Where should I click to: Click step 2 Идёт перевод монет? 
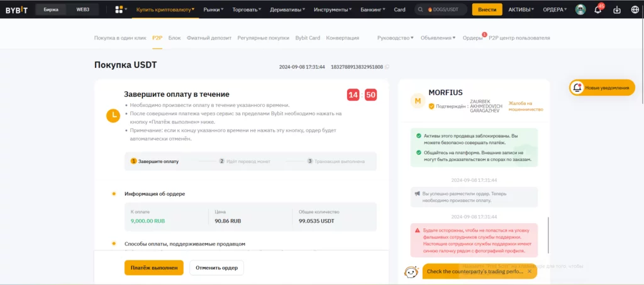tap(245, 162)
